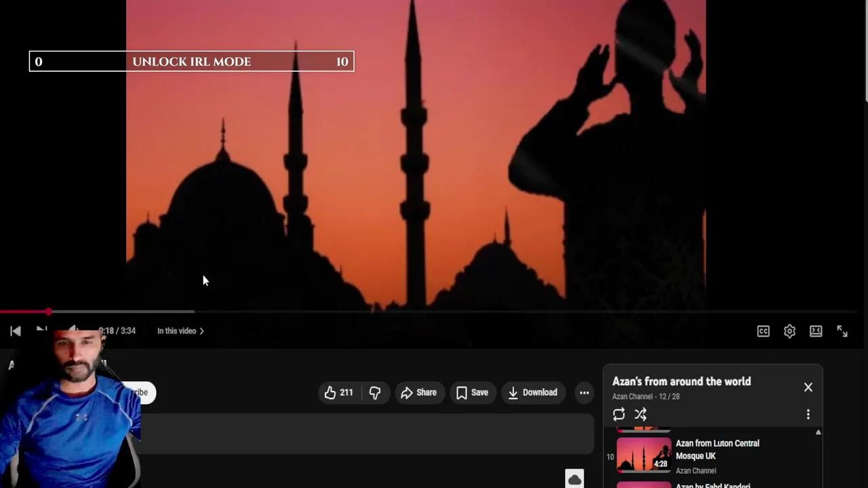Enable playlist shuffle
868x488 pixels.
[x=640, y=414]
